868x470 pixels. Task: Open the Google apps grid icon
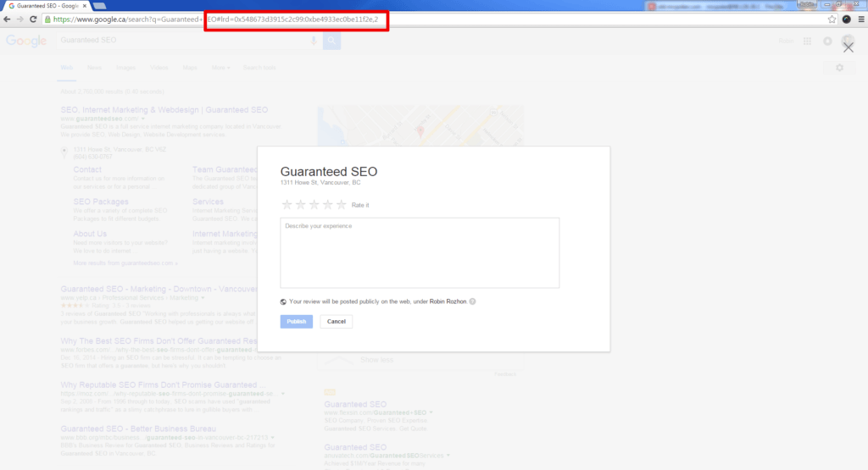(x=807, y=41)
